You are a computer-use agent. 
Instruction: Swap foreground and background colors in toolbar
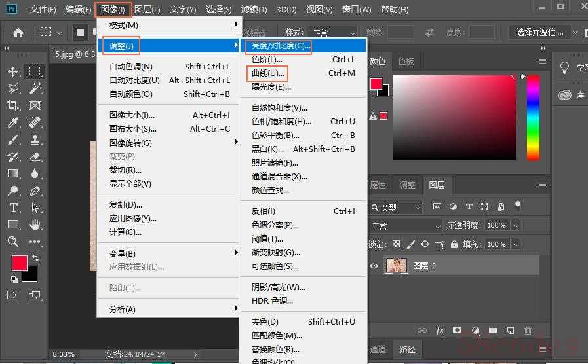coord(35,258)
